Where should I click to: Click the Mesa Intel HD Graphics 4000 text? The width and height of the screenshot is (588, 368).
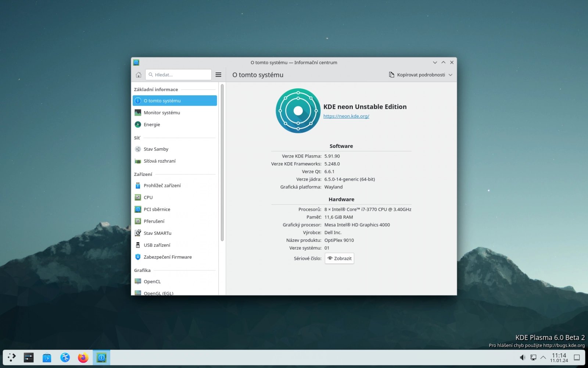pyautogui.click(x=357, y=225)
